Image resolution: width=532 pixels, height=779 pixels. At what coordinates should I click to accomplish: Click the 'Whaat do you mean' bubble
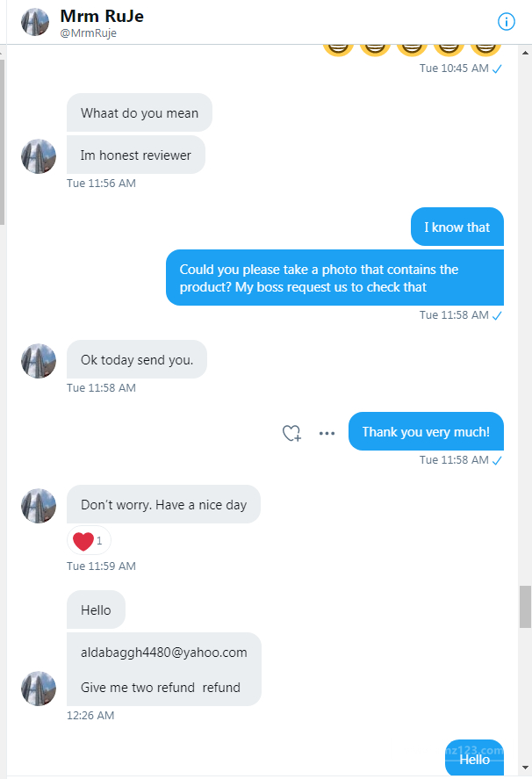click(x=140, y=113)
